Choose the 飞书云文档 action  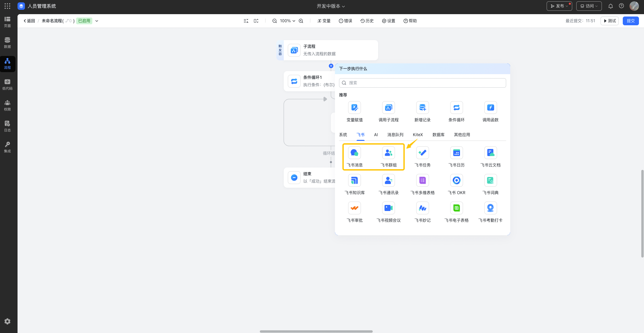pyautogui.click(x=491, y=157)
